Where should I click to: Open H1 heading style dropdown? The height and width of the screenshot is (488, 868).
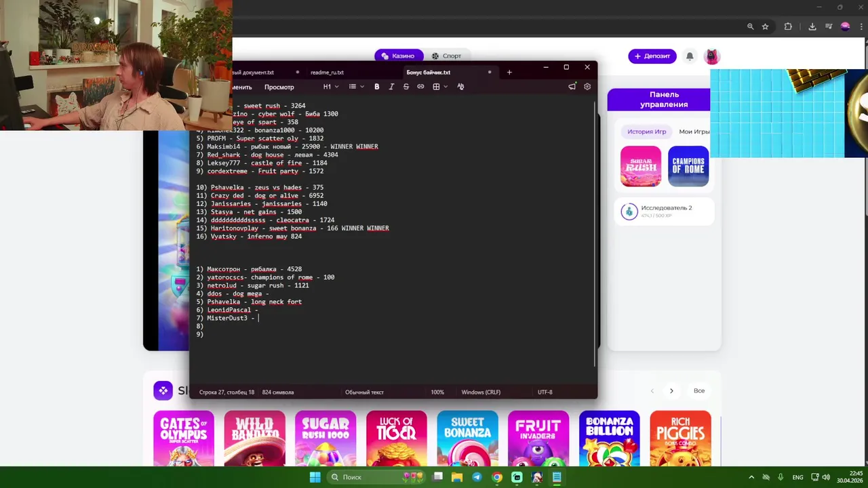[331, 87]
